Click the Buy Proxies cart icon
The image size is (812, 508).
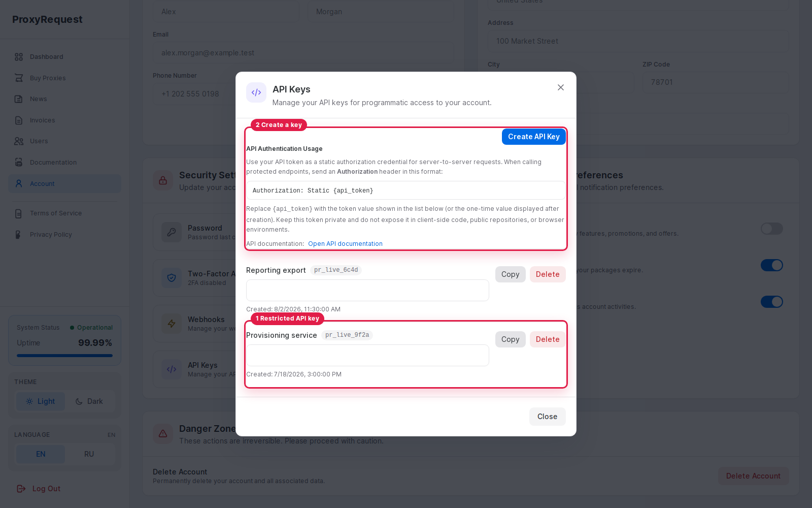point(19,78)
